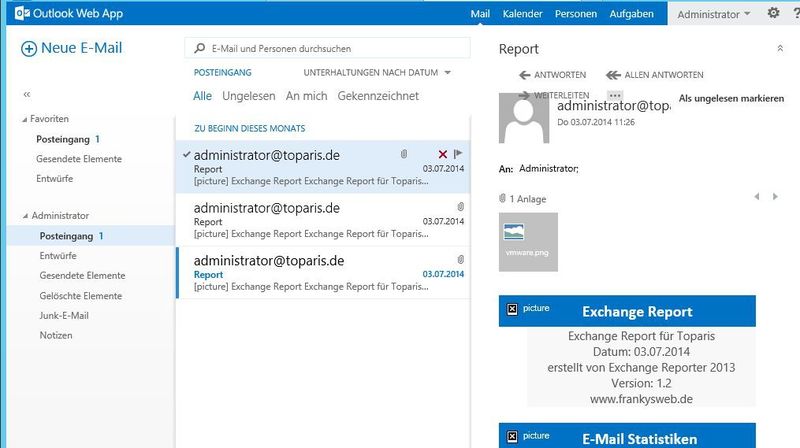This screenshot has width=800, height=448.
Task: Open the Junk-E-Mail folder
Action: [64, 315]
